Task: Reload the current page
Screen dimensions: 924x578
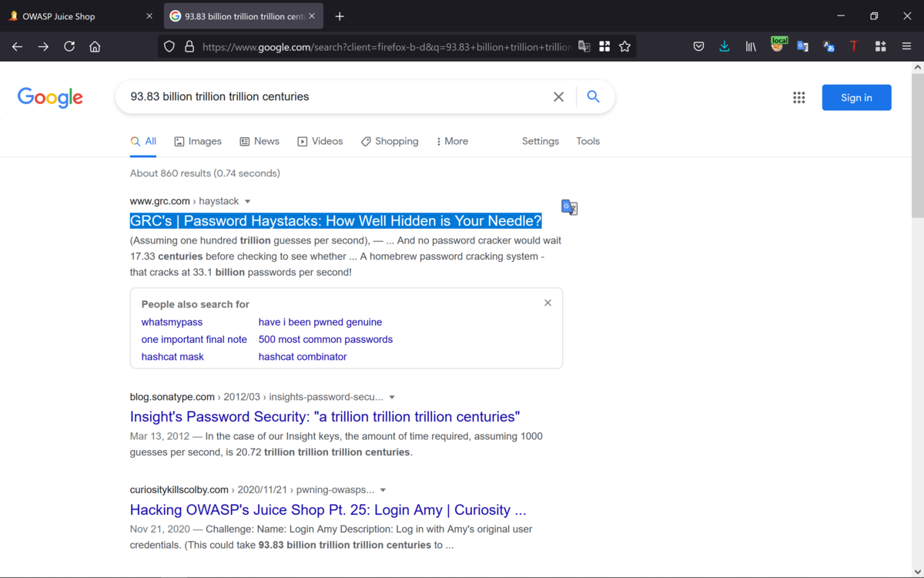Action: [69, 47]
